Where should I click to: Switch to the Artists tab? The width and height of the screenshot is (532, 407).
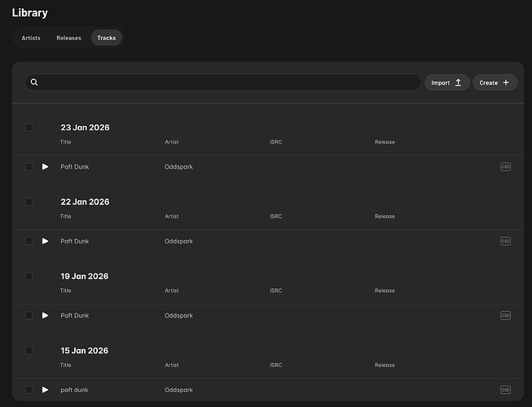31,38
